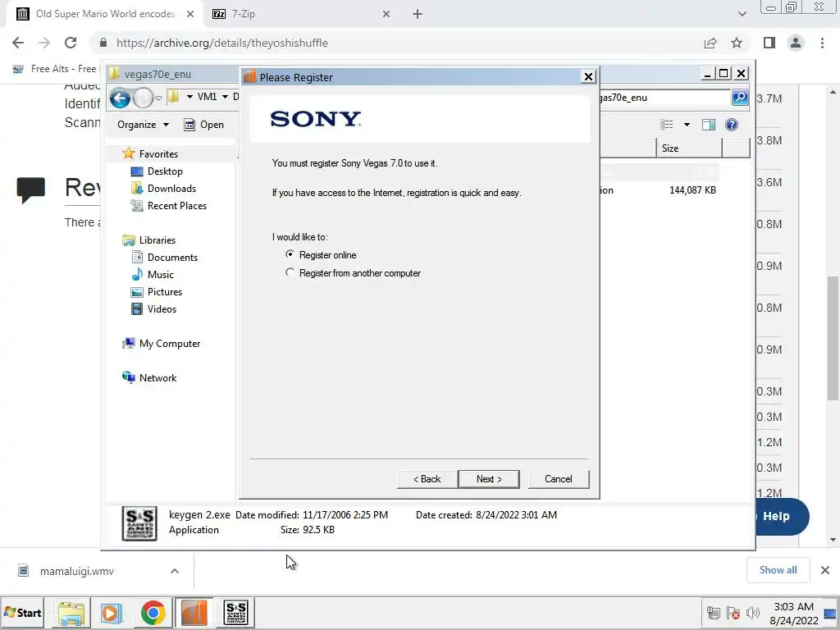Reload the archive.org page
This screenshot has width=840, height=630.
click(71, 43)
